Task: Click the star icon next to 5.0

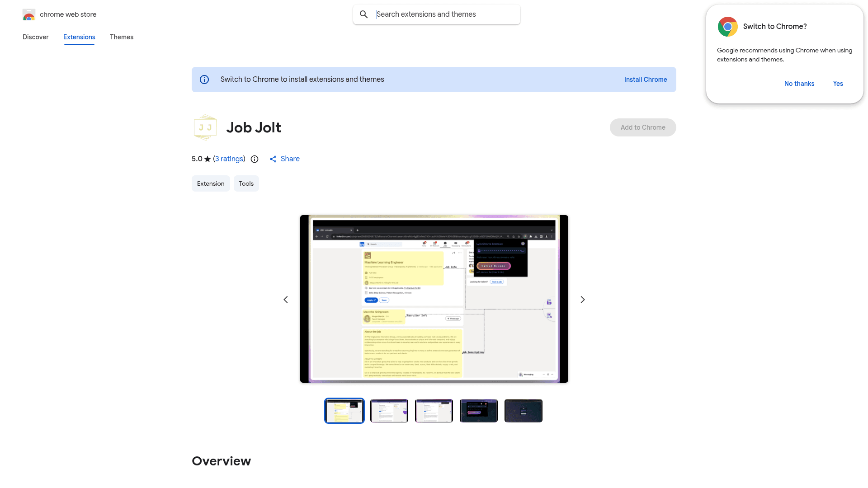Action: tap(207, 159)
